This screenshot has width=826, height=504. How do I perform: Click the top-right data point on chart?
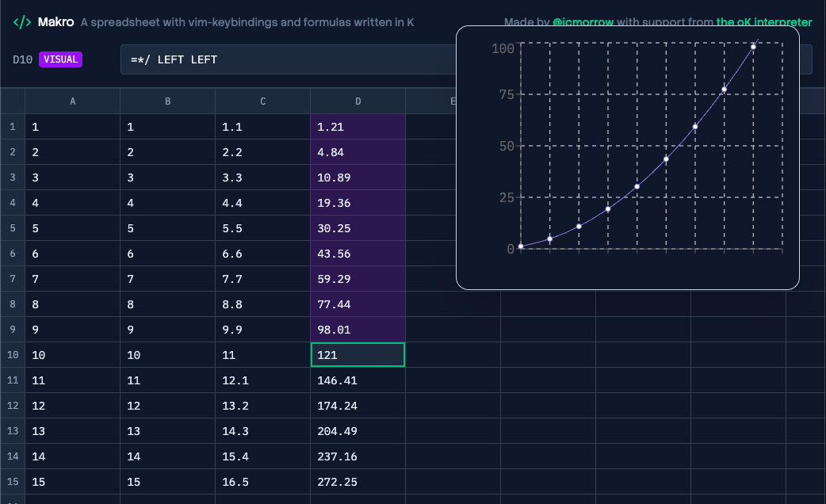point(753,47)
